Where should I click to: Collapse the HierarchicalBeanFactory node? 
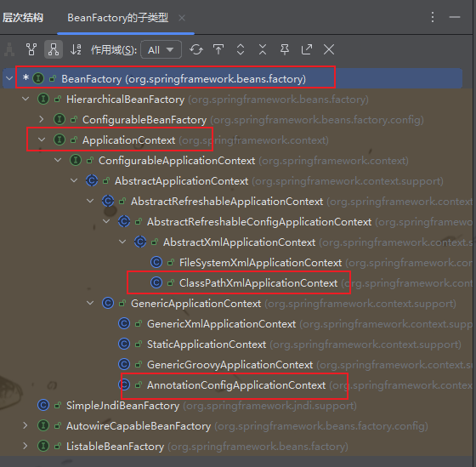[25, 99]
